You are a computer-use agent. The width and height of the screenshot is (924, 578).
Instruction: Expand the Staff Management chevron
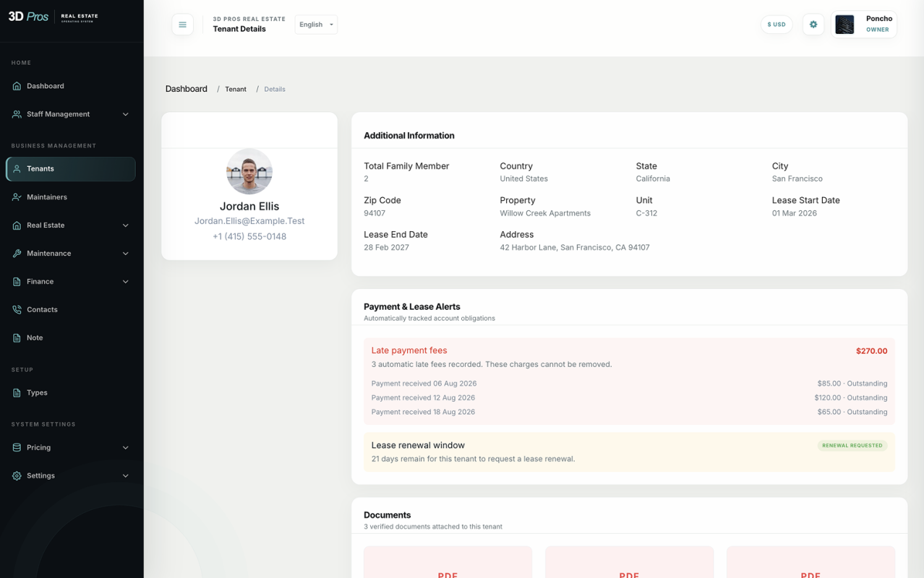point(126,114)
